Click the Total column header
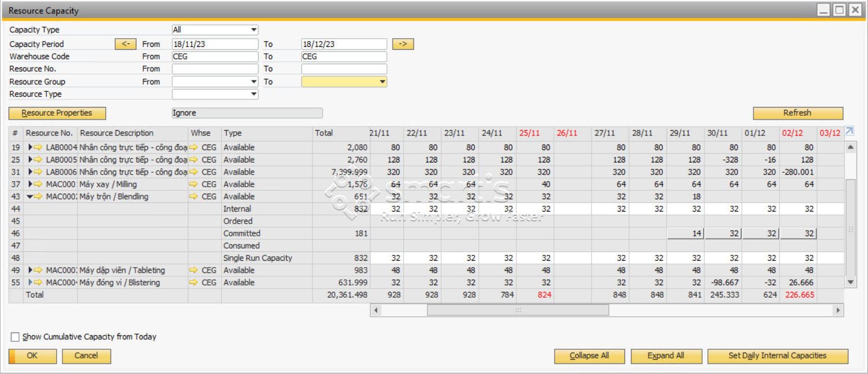The image size is (868, 374). point(341,133)
